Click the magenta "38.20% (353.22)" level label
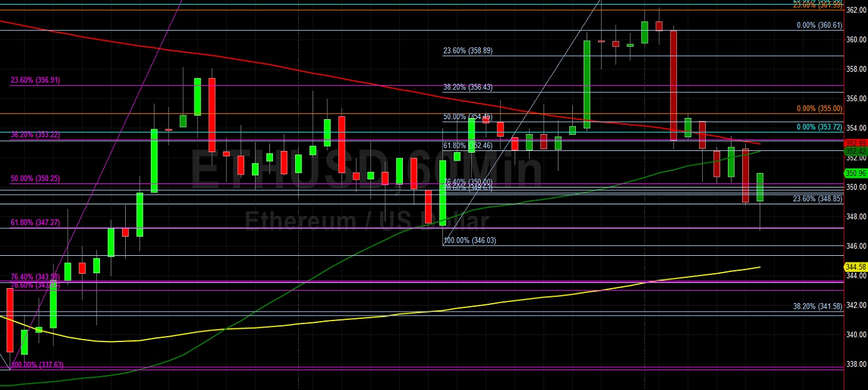Image resolution: width=868 pixels, height=390 pixels. click(35, 135)
